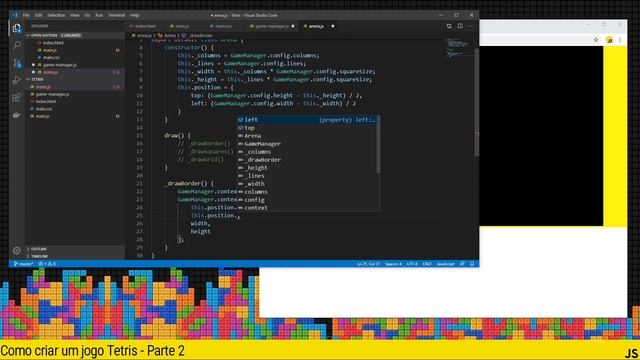
Task: Switch to the game-manager.js editor tab
Action: [272, 26]
